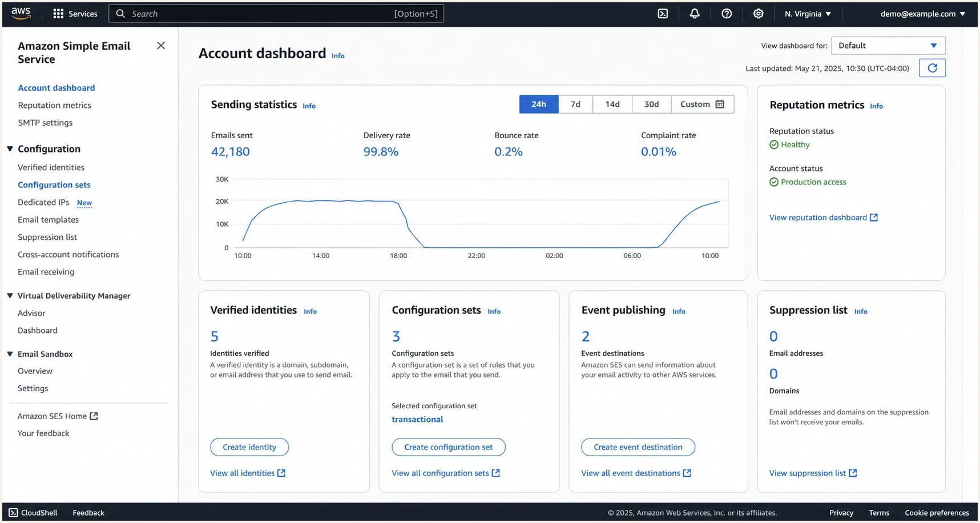Open the Services grid menu
980x523 pixels.
click(x=75, y=14)
